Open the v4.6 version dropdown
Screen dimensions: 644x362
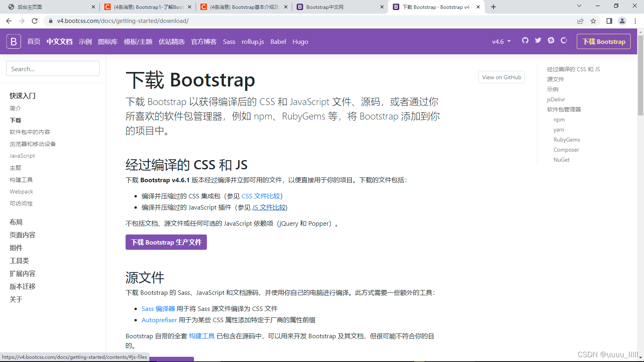[x=501, y=41]
